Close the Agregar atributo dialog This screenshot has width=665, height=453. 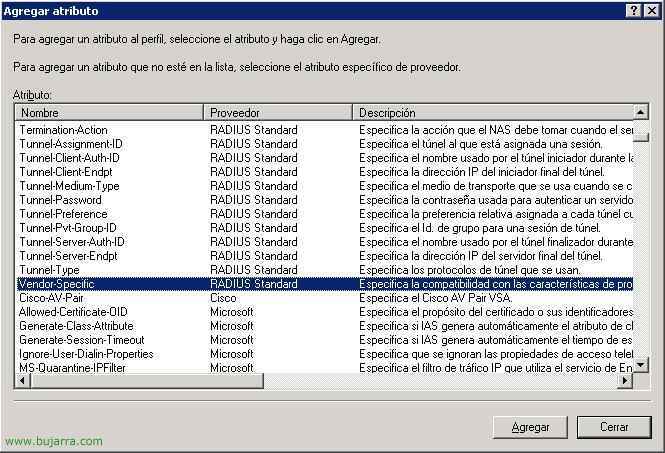(x=651, y=9)
